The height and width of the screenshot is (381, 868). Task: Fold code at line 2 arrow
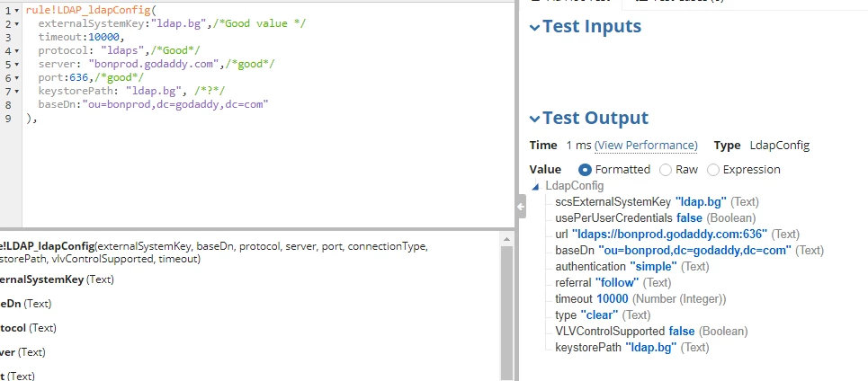[17, 23]
